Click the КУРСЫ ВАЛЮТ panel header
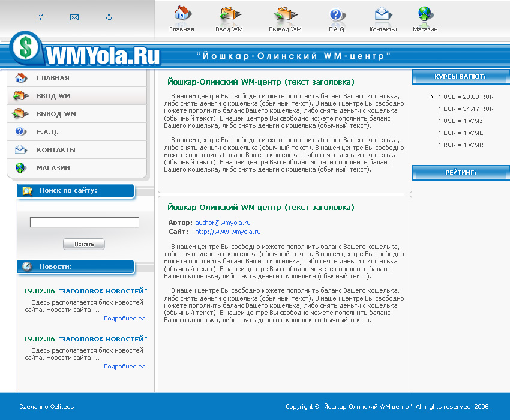This screenshot has width=510, height=420. [460, 76]
